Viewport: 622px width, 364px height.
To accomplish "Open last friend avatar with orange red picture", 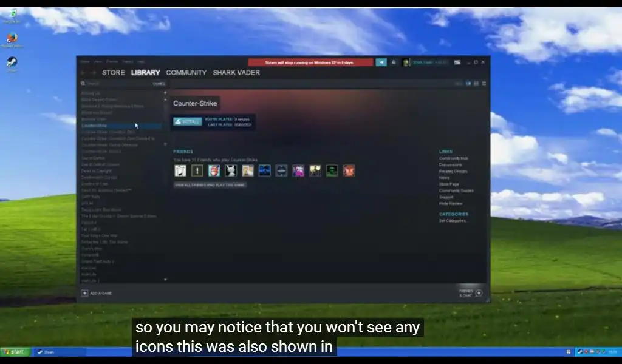I will (x=349, y=170).
